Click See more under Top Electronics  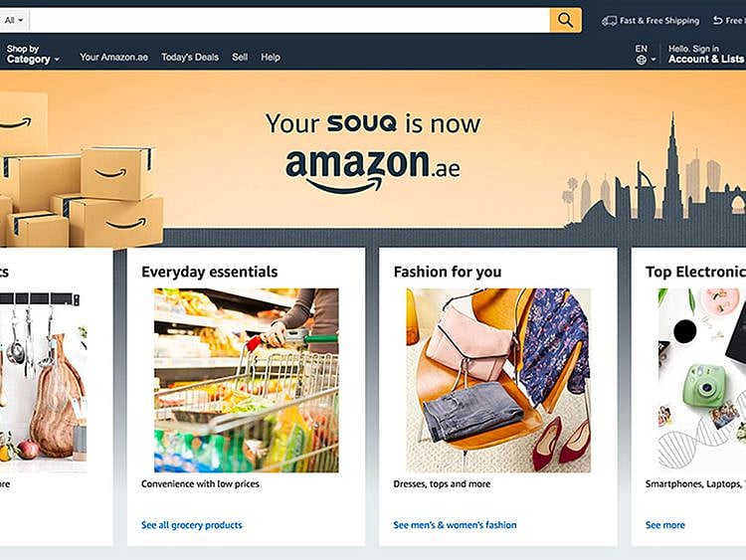pos(664,525)
